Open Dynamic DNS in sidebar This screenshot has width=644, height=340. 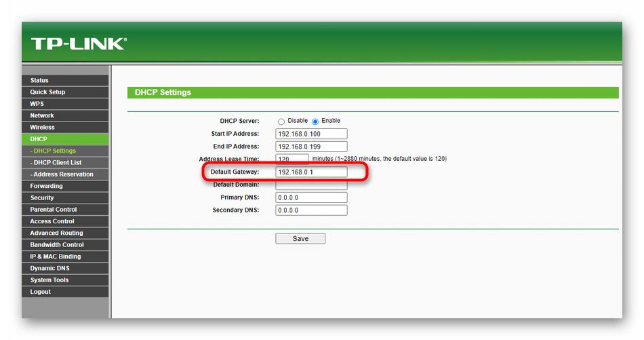65,268
